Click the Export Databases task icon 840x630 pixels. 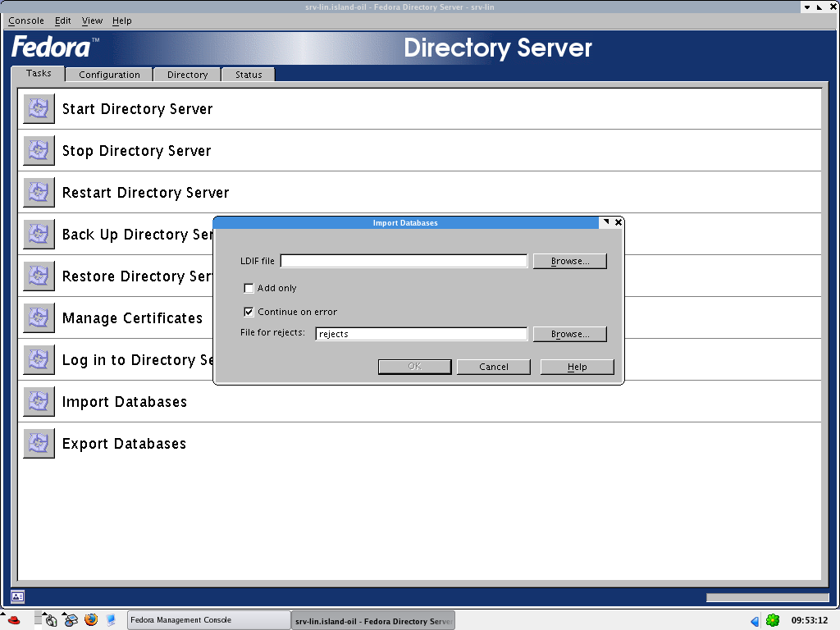(39, 443)
